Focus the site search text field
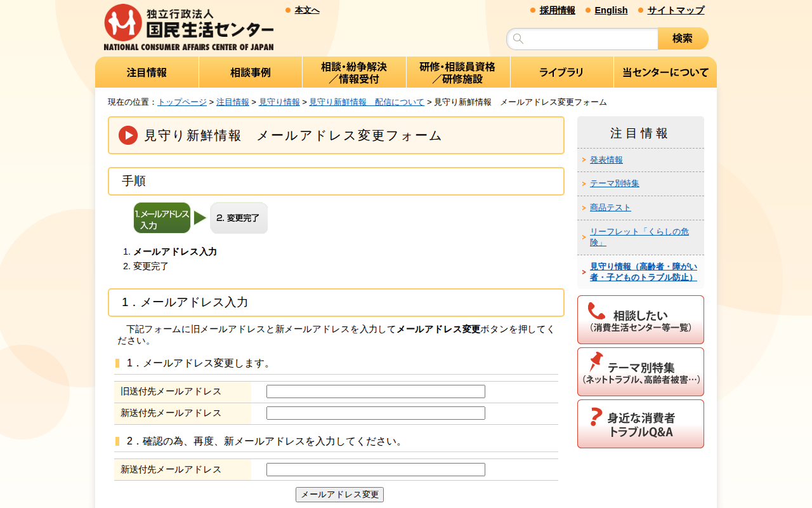The width and height of the screenshot is (812, 508). (x=582, y=39)
